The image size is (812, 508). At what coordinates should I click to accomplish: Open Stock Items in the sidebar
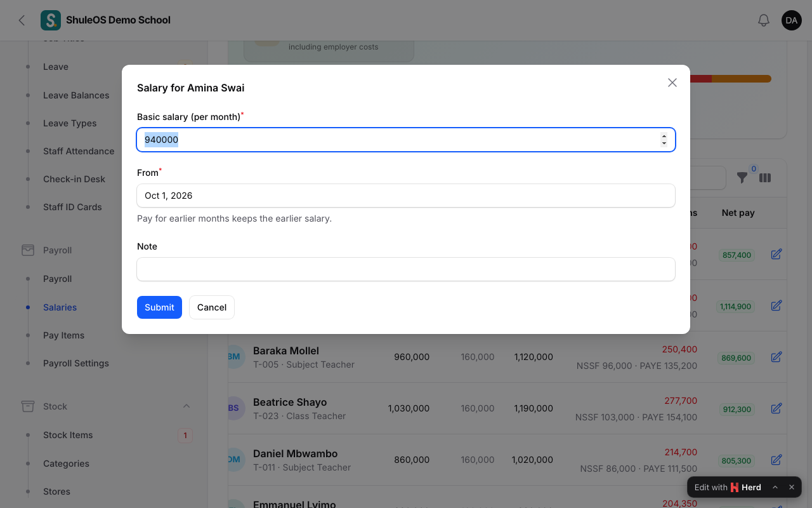[x=68, y=435]
